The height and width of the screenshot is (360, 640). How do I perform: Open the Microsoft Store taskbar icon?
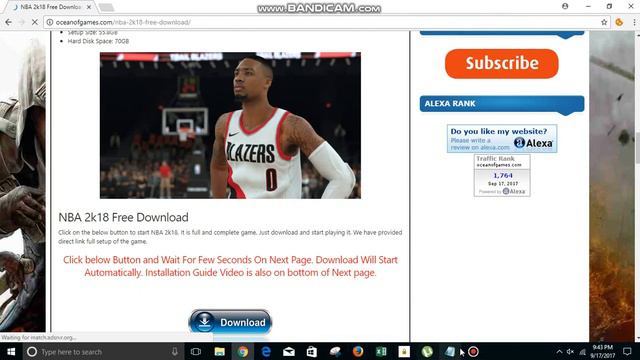pyautogui.click(x=312, y=351)
